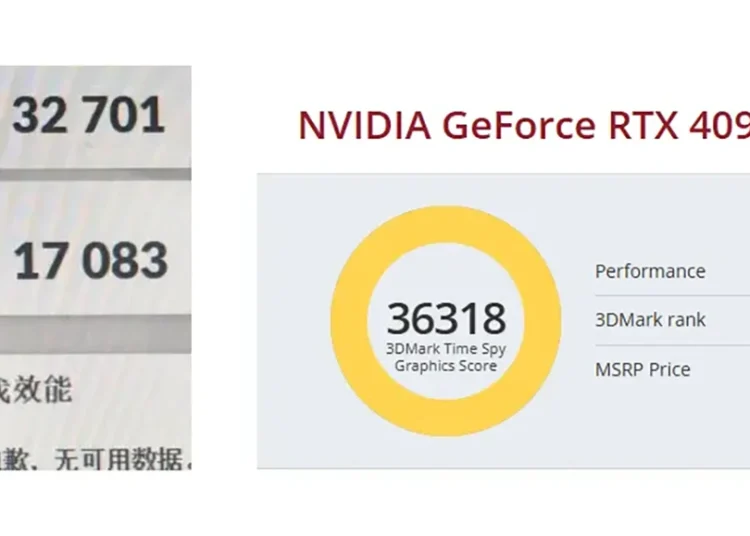Select the Performance row label
Image resolution: width=750 pixels, height=536 pixels.
(650, 271)
